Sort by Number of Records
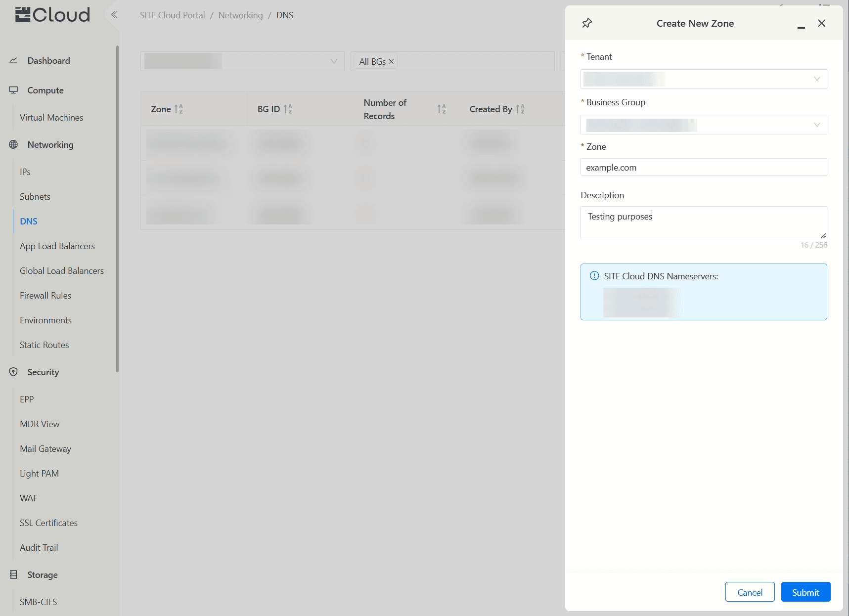849x616 pixels. (442, 109)
